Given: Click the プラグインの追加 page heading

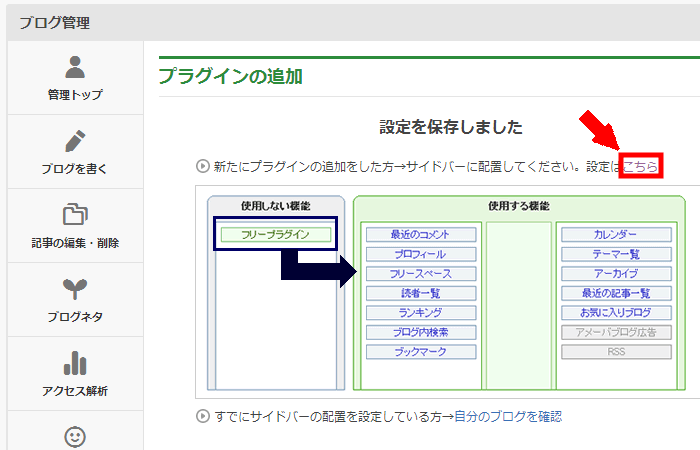Looking at the screenshot, I should tap(231, 76).
